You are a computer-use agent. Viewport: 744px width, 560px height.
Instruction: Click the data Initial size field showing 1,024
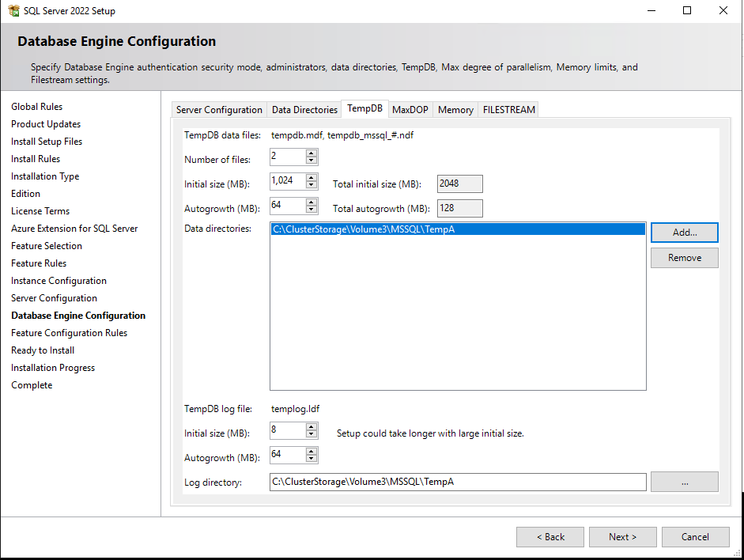tap(288, 181)
